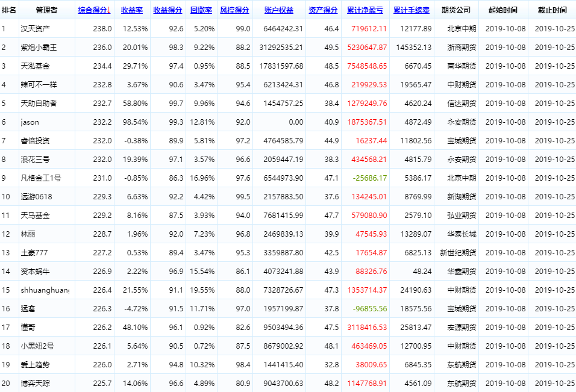
Task: Select manager 辣可不一样
Action: [39, 85]
